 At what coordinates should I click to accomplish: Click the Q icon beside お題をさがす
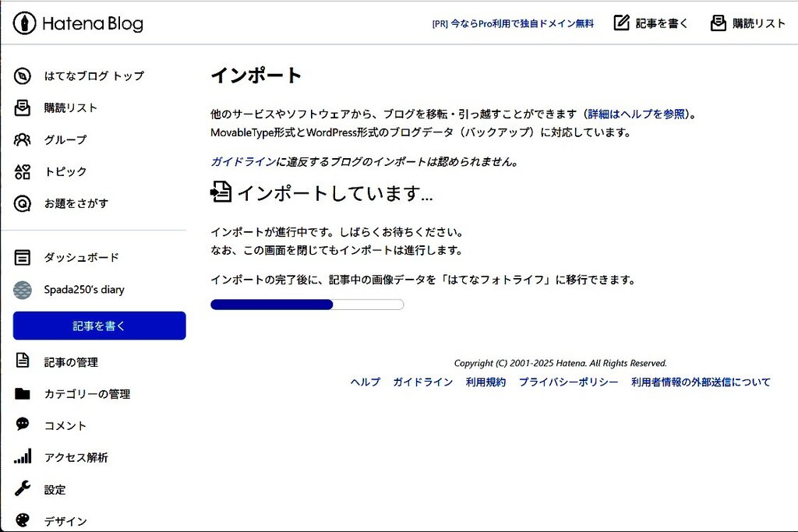pyautogui.click(x=23, y=203)
